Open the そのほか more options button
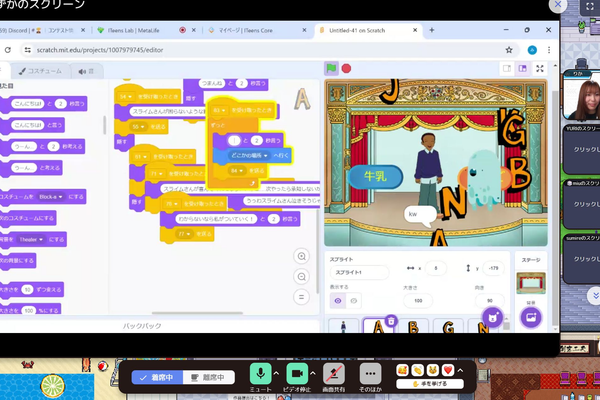Image resolution: width=600 pixels, height=400 pixels. (370, 374)
